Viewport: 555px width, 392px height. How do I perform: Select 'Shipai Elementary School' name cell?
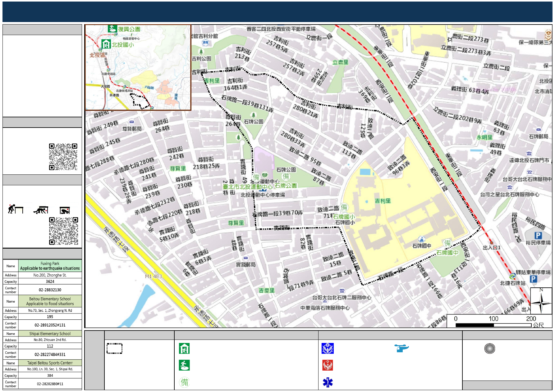pos(50,334)
